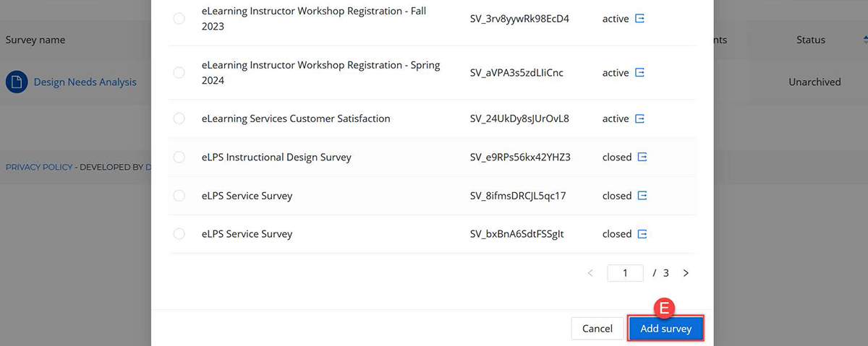868x346 pixels.
Task: Open eLearning Fall 2023 workshop survey link icon
Action: (x=639, y=19)
